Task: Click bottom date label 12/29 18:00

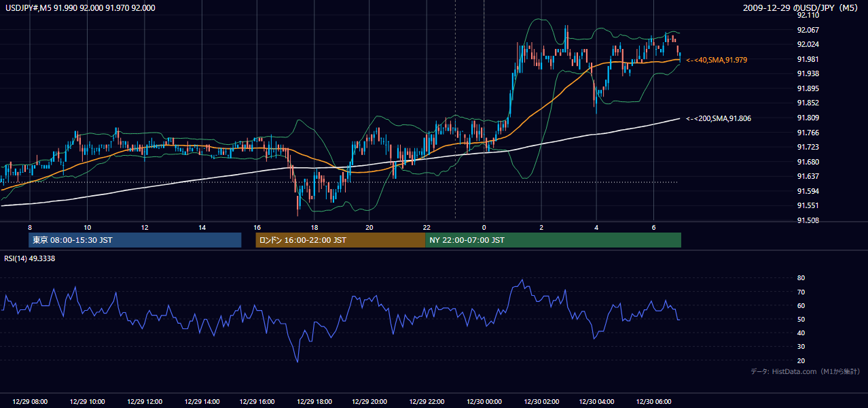Action: tap(314, 402)
